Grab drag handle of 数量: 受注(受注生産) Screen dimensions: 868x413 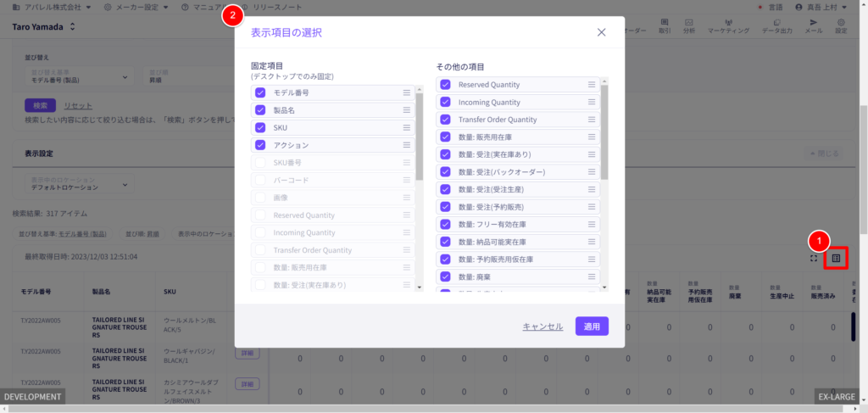(592, 189)
